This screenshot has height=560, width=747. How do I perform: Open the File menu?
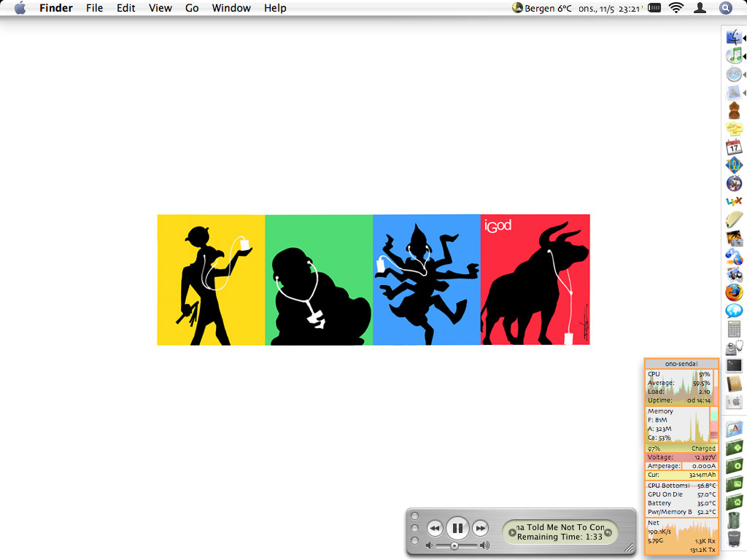pyautogui.click(x=94, y=8)
